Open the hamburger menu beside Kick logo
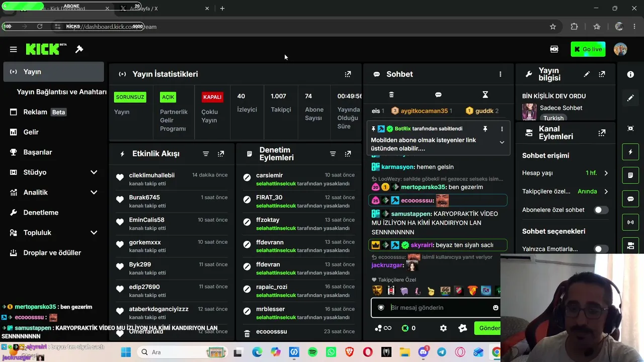 click(x=14, y=49)
